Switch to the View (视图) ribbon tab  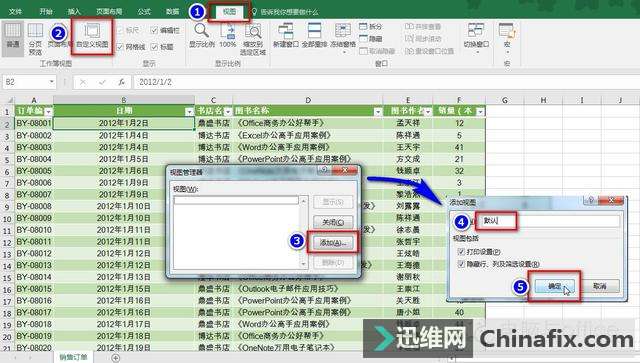[229, 11]
